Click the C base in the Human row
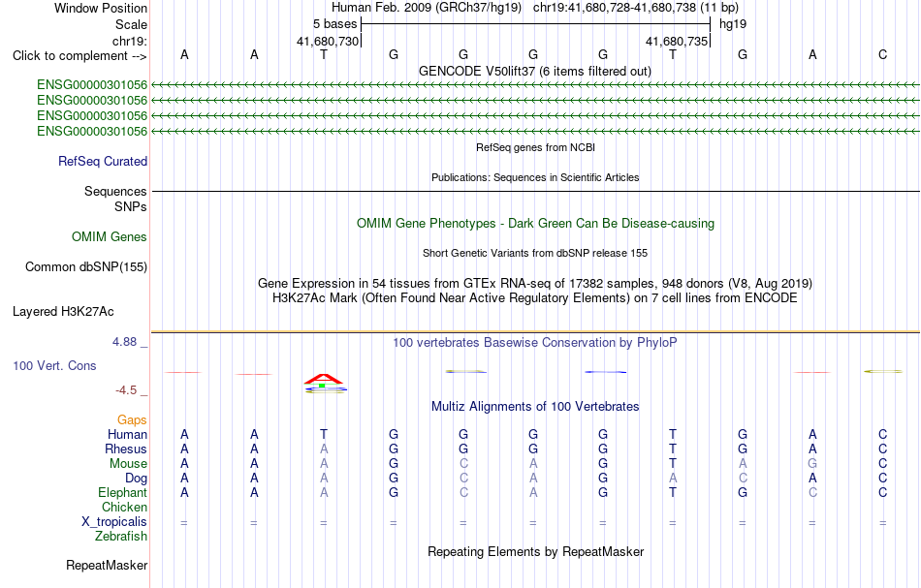Screen dimensions: 921x588 [x=882, y=435]
